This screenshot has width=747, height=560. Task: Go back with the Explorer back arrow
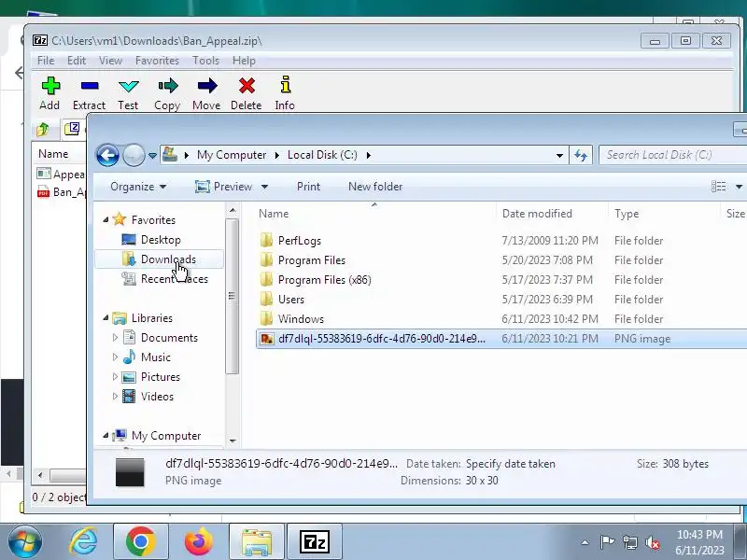107,155
